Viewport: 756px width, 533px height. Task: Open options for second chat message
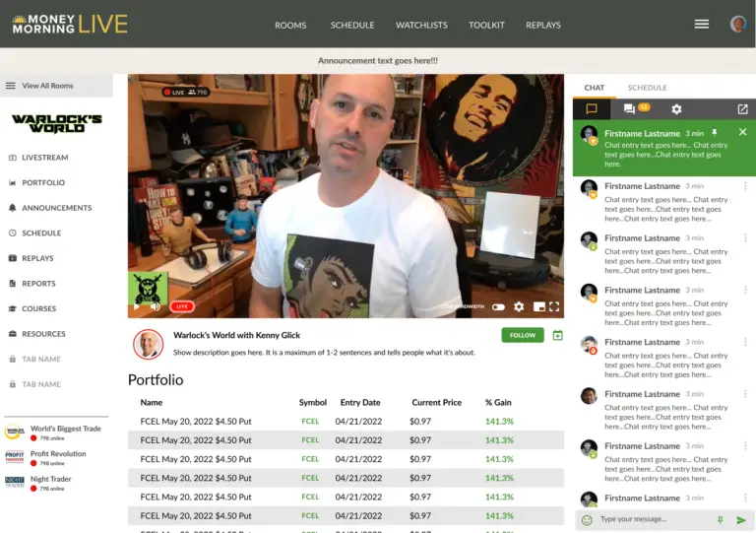(745, 186)
